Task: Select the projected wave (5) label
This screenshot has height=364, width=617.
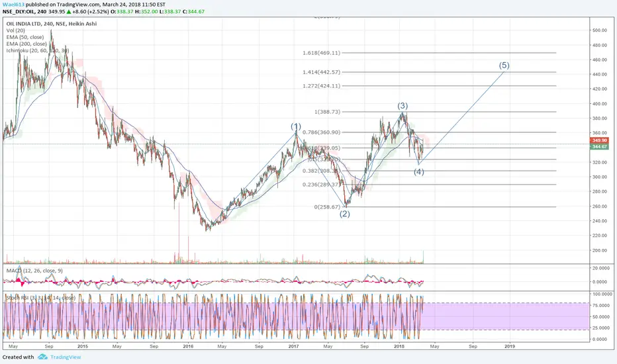Action: [504, 66]
